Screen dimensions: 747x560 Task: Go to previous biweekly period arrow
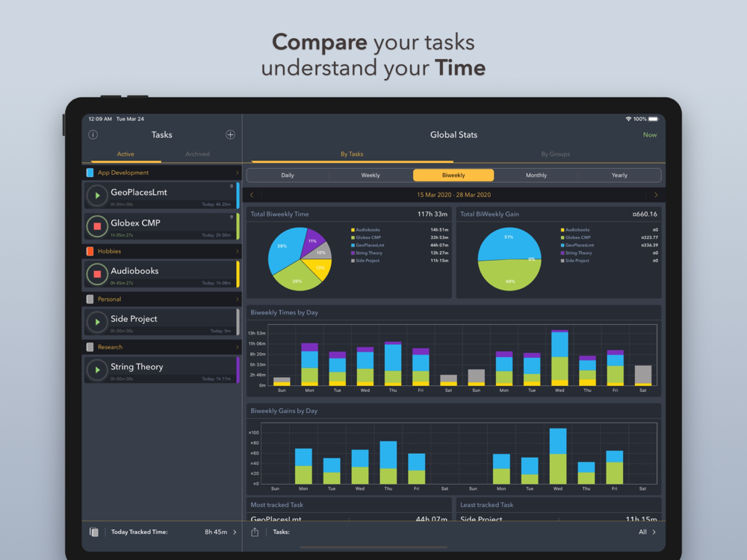[252, 195]
